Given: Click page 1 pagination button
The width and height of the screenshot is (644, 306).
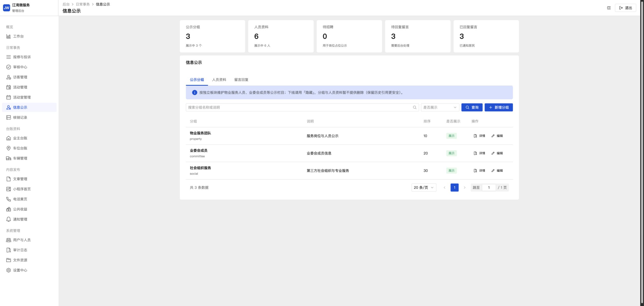Looking at the screenshot, I should pyautogui.click(x=454, y=188).
